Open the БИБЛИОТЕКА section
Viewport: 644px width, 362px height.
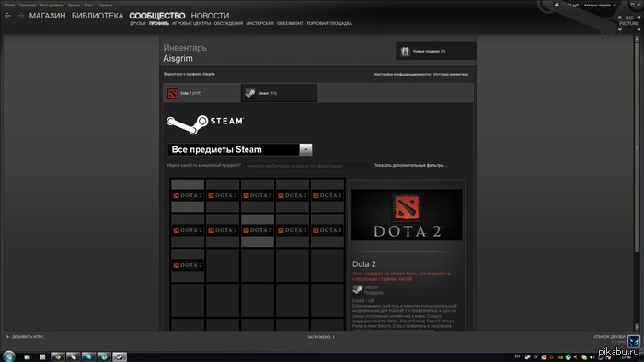(x=98, y=16)
